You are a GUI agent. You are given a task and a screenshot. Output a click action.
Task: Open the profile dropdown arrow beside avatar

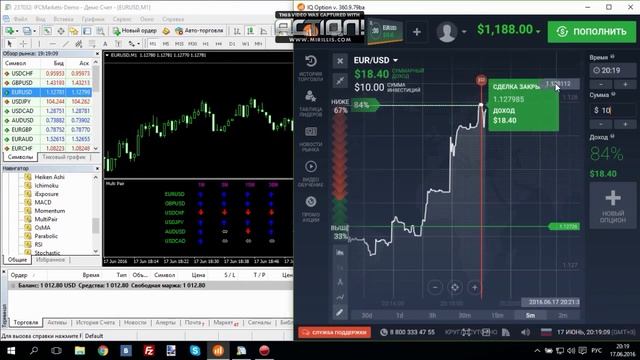coord(464,31)
